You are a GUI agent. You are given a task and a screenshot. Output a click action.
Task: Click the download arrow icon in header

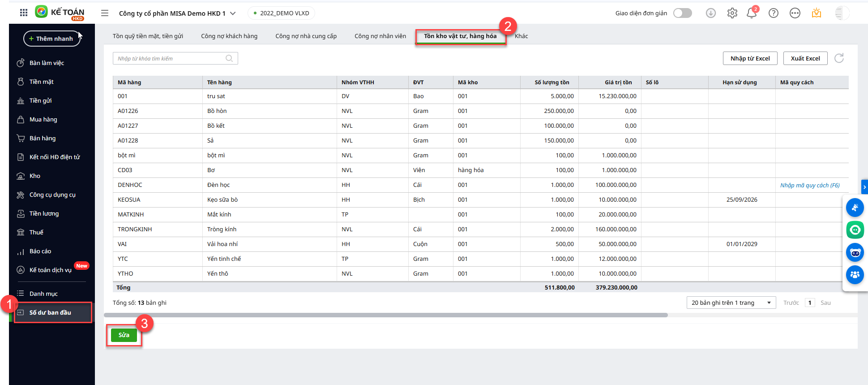[x=711, y=13]
